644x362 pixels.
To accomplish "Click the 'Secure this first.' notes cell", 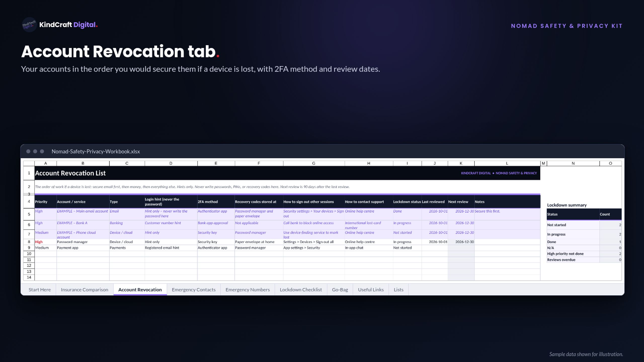I will tap(507, 214).
